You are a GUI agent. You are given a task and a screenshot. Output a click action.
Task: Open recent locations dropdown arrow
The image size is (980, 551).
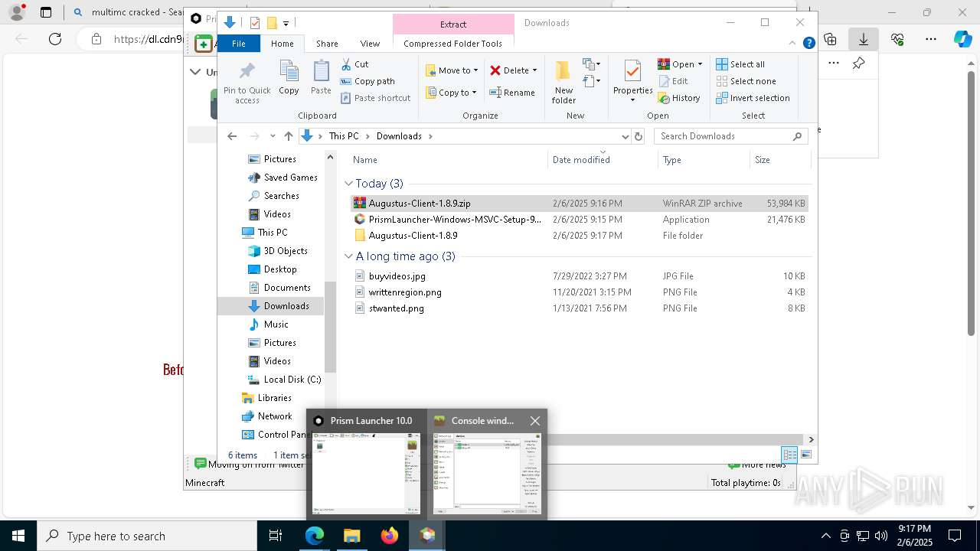272,136
